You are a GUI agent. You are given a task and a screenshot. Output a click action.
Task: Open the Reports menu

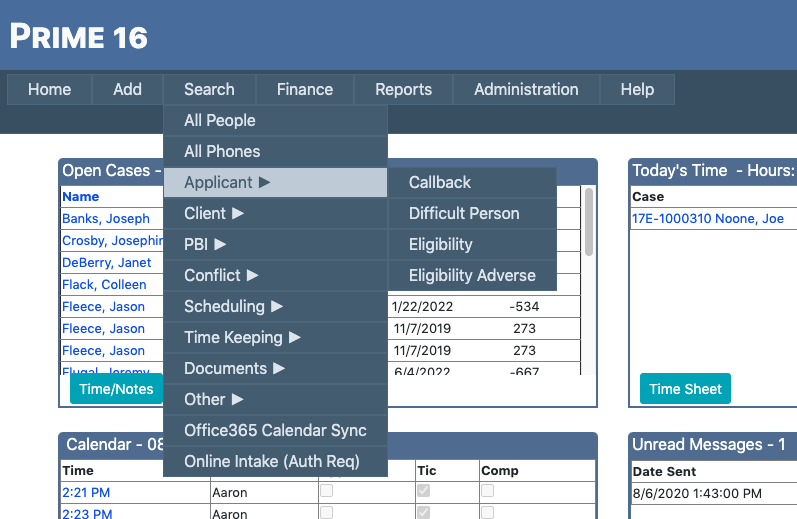[x=403, y=89]
